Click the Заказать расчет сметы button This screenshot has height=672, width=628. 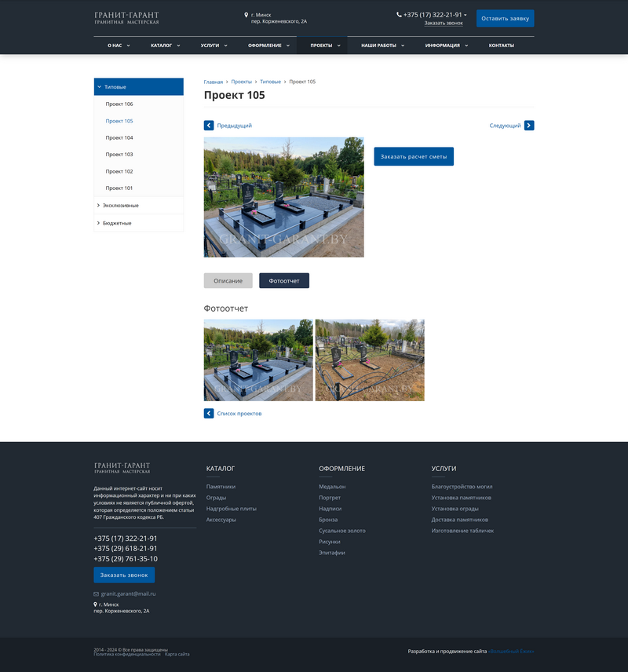414,156
